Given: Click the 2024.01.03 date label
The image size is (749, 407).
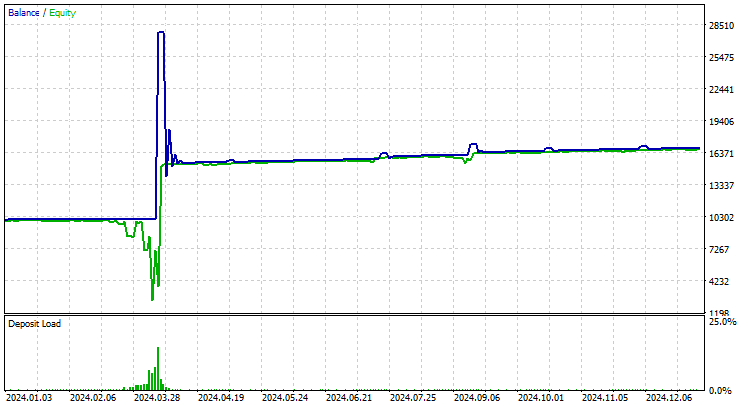Looking at the screenshot, I should [x=29, y=397].
